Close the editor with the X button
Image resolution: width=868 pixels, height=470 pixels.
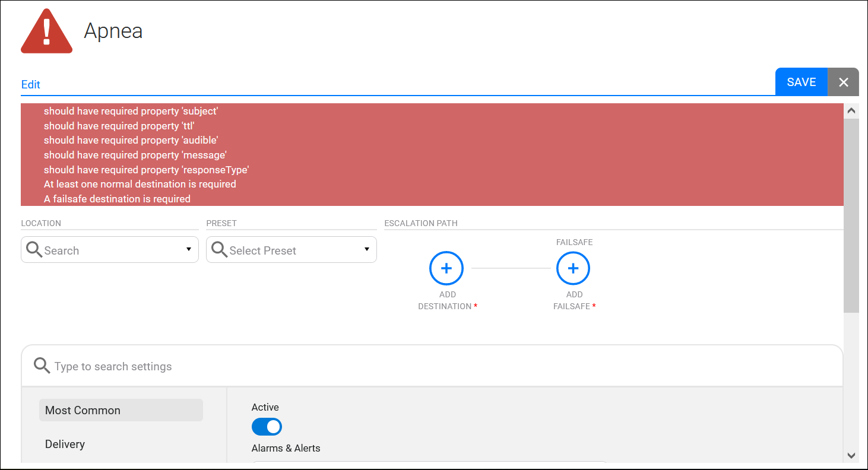coord(843,82)
